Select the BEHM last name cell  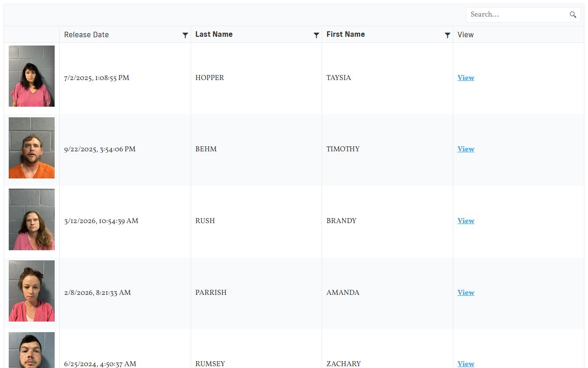pos(256,150)
